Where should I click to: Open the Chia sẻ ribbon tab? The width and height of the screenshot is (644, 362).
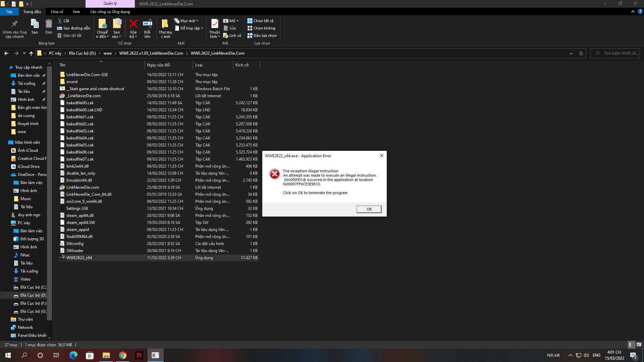(x=57, y=12)
